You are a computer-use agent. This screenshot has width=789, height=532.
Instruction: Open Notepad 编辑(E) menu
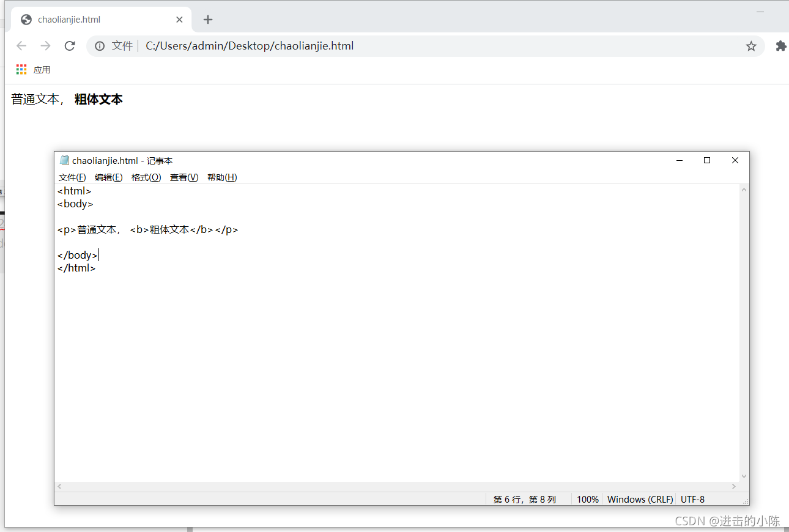(x=109, y=177)
